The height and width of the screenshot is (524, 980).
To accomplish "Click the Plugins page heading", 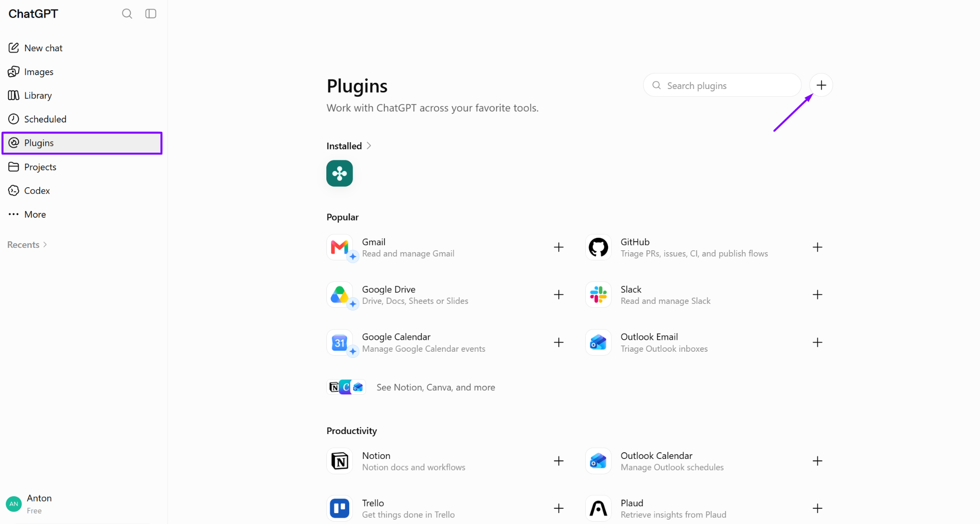I will pyautogui.click(x=357, y=86).
